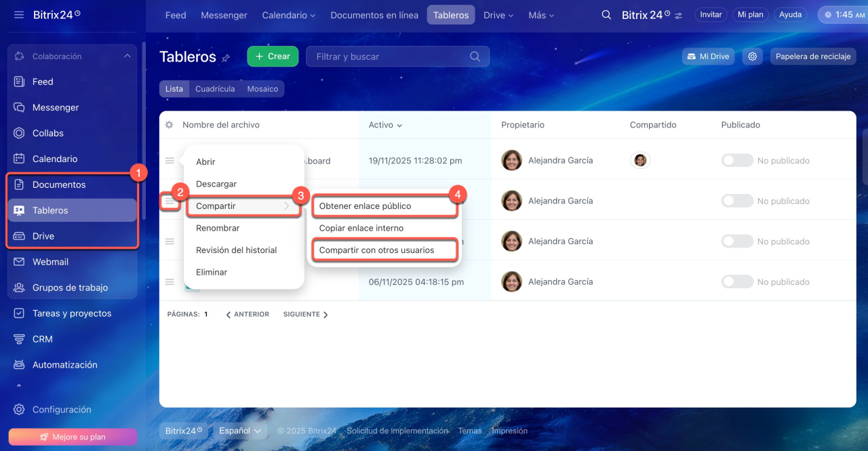Select Obtener enlace público from submenu
Viewport: 868px width, 451px height.
click(x=365, y=206)
